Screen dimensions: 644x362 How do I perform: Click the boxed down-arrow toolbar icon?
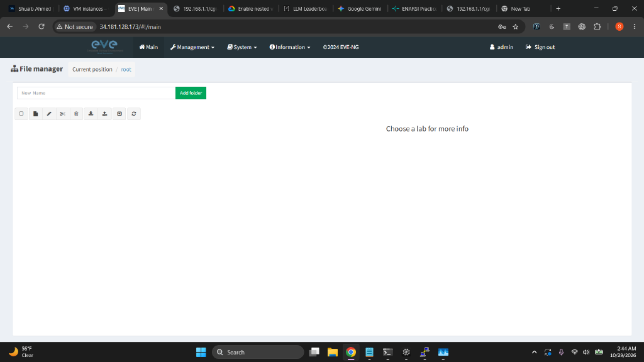pos(119,114)
